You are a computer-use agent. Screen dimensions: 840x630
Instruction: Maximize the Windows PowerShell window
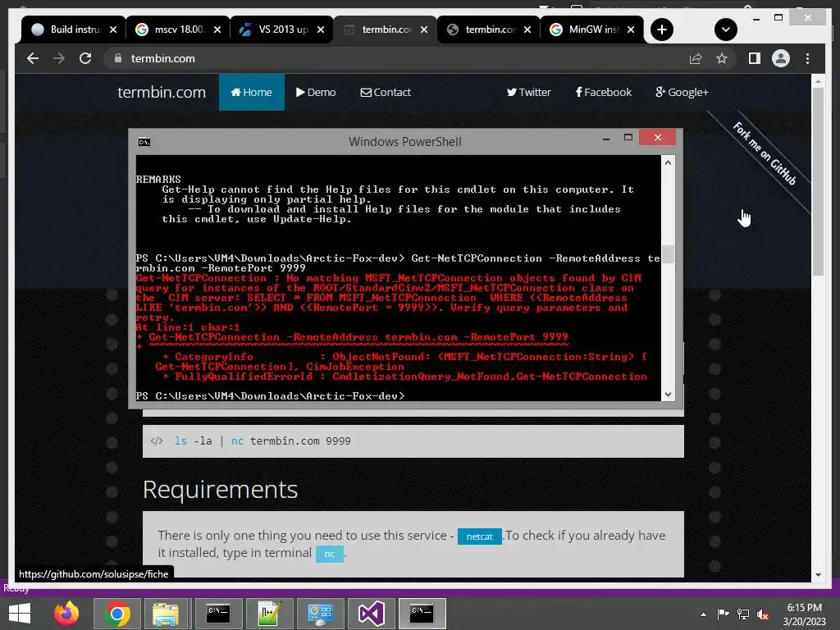[x=628, y=138]
